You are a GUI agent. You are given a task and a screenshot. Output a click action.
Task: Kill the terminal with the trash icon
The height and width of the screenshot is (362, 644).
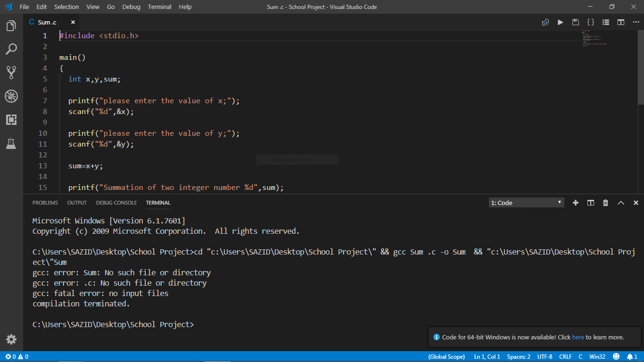pos(605,203)
